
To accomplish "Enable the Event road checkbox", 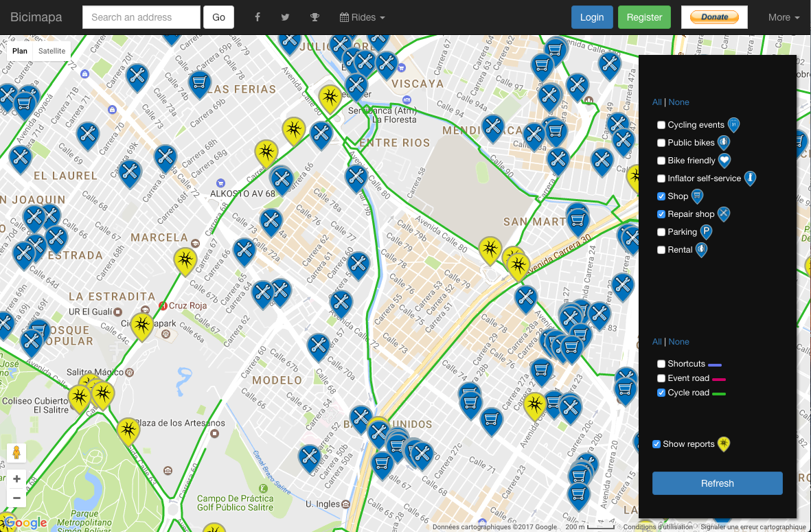I will (661, 378).
